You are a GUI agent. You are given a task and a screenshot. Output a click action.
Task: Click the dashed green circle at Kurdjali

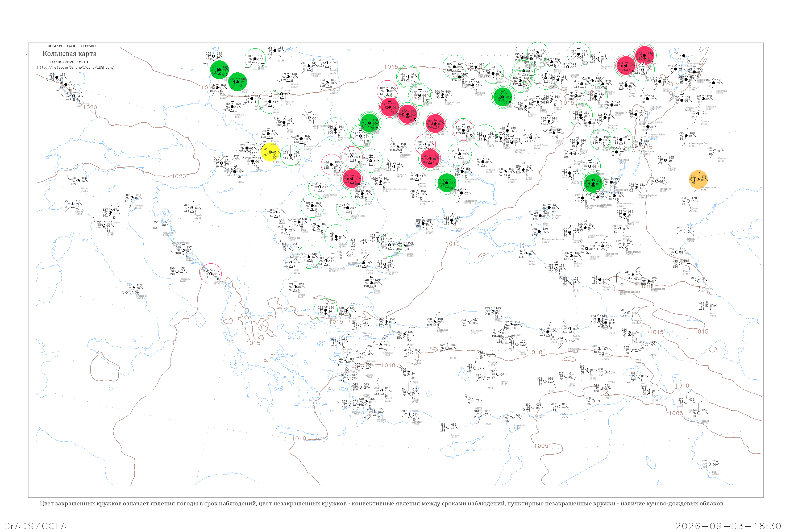[x=326, y=310]
